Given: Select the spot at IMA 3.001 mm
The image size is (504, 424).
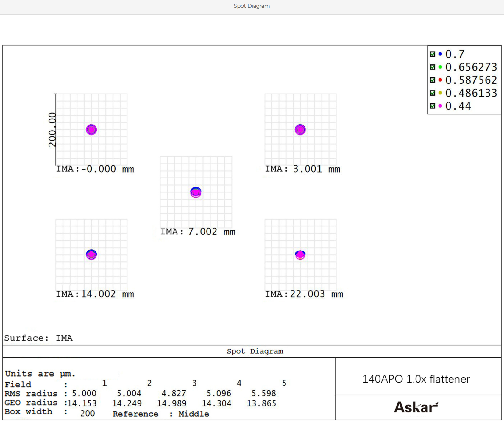Looking at the screenshot, I should tap(300, 130).
